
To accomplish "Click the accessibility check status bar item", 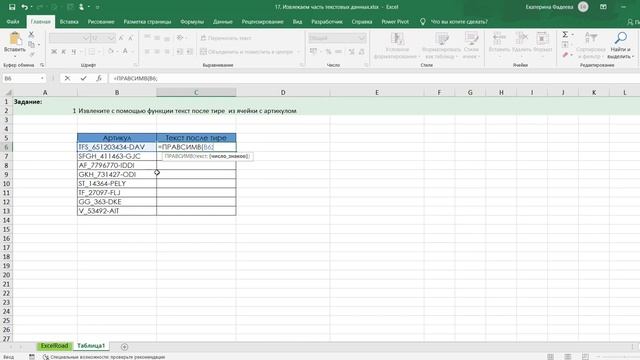I will [x=104, y=357].
